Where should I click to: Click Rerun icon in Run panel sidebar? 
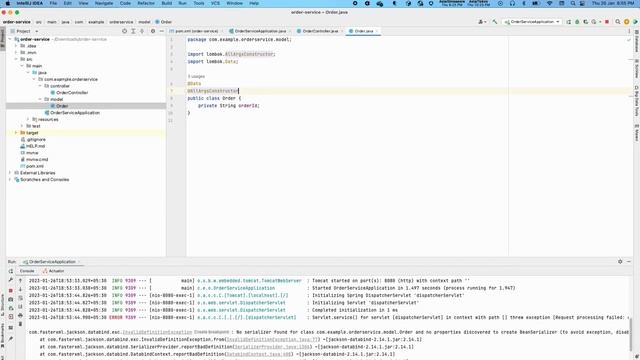click(x=11, y=271)
